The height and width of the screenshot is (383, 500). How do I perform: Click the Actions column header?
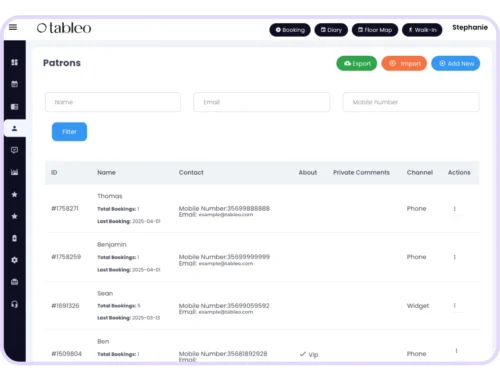(x=459, y=172)
